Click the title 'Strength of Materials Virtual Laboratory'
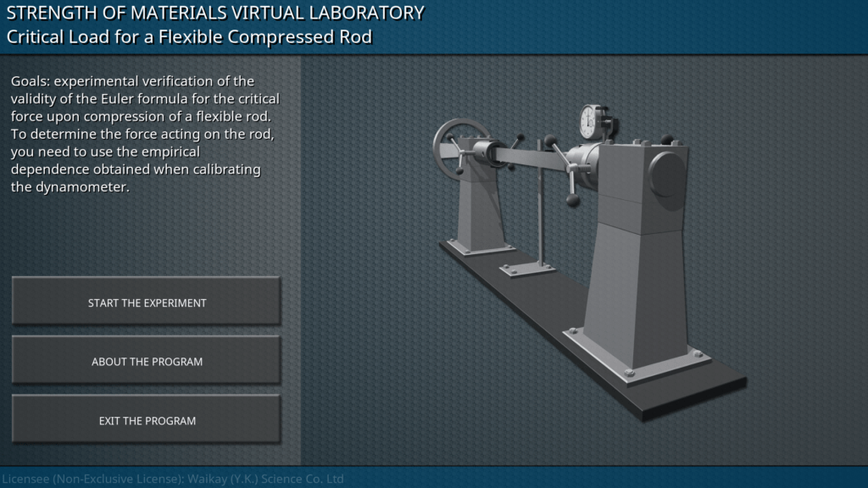Screen dimensions: 868x488 (x=215, y=13)
